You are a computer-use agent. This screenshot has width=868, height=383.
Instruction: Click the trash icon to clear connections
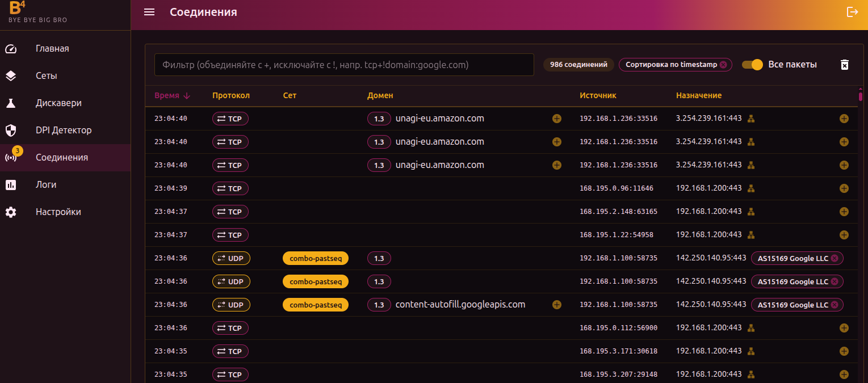click(x=844, y=65)
